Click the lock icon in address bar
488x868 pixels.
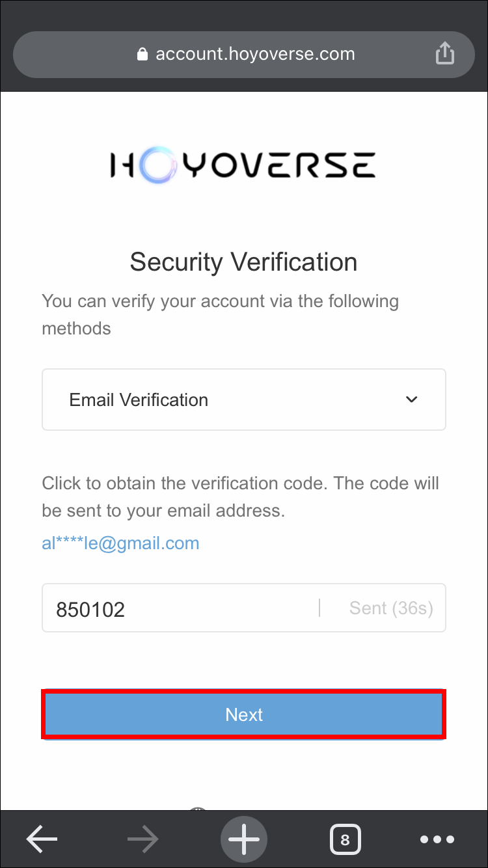tap(142, 55)
